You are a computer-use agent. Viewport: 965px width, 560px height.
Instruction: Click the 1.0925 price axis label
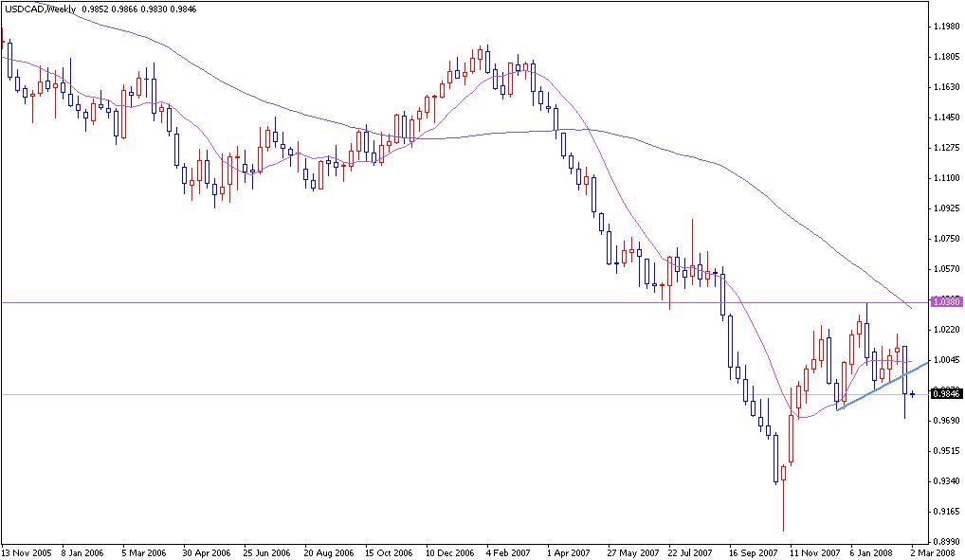click(947, 208)
